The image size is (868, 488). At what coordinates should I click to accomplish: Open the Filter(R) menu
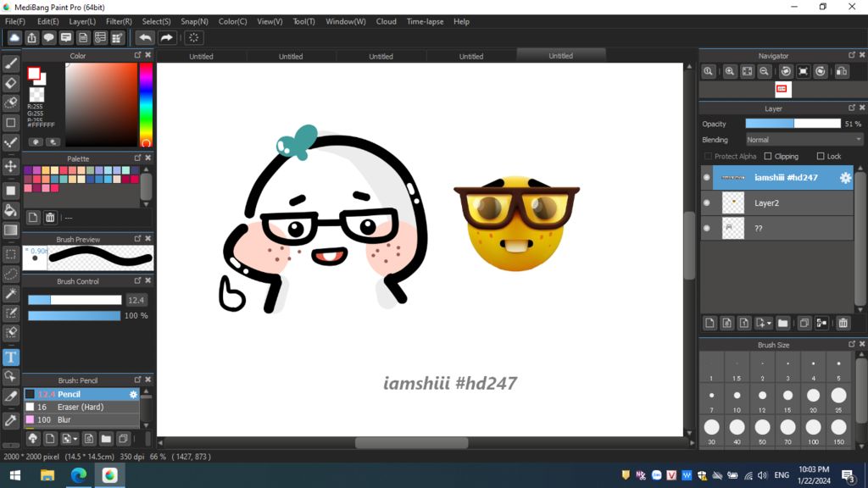119,21
